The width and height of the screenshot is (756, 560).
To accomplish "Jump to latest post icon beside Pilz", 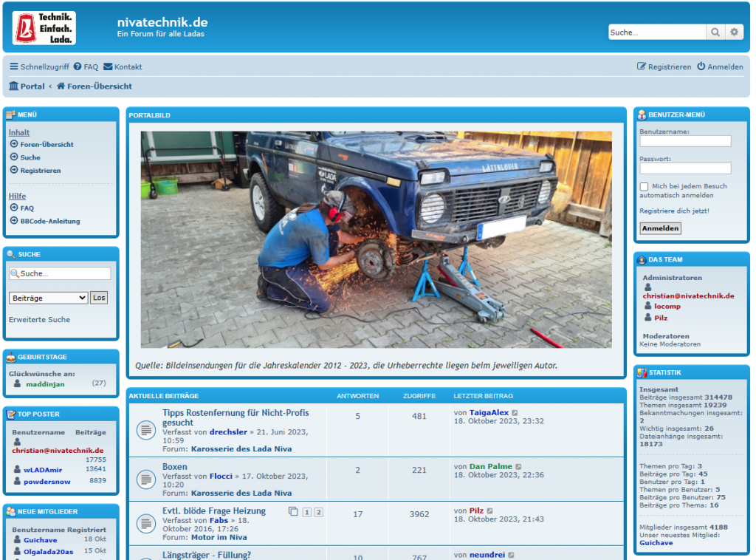I will click(490, 511).
